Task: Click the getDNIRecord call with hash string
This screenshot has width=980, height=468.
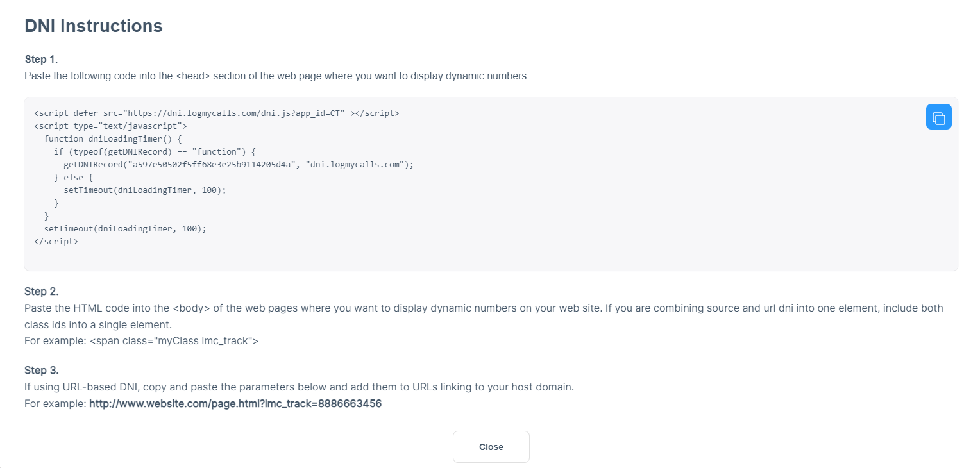Action: tap(239, 165)
